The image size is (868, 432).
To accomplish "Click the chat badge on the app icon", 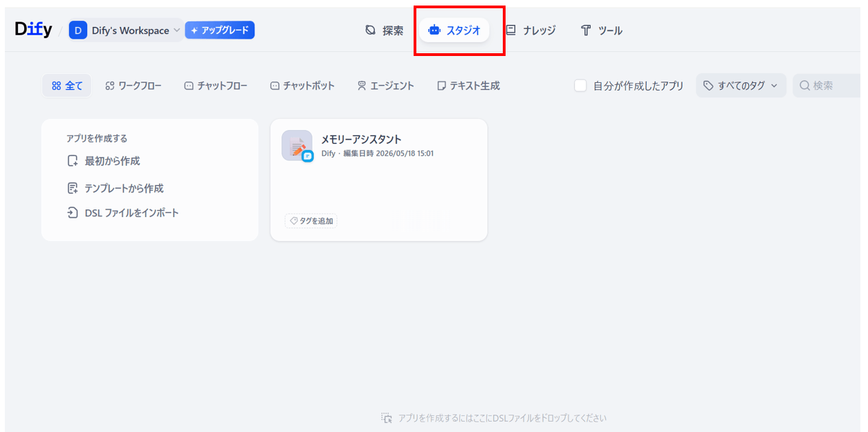I will [308, 156].
